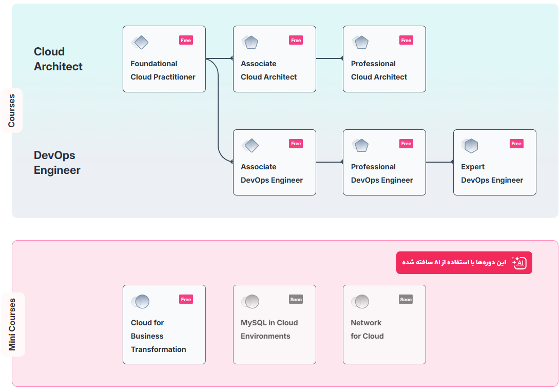Select the Mini Courses vertical tab label
This screenshot has height=392, width=560.
point(12,324)
